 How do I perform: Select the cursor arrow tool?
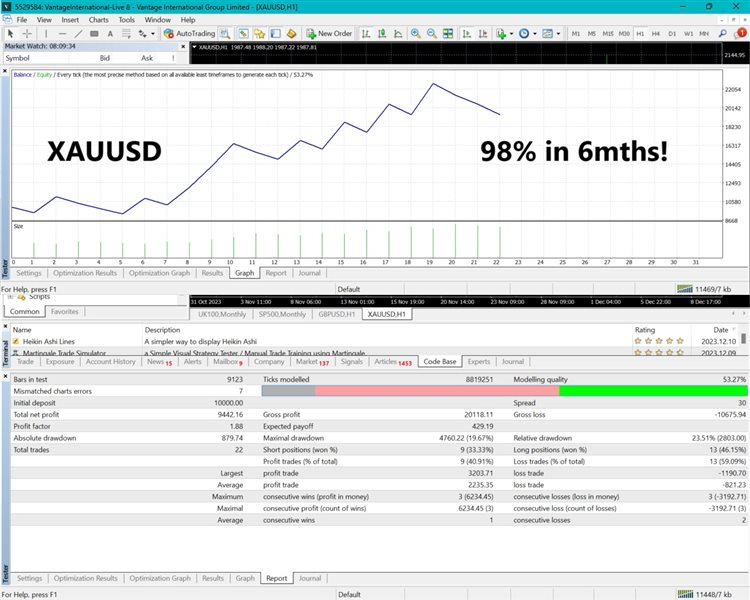pos(10,33)
